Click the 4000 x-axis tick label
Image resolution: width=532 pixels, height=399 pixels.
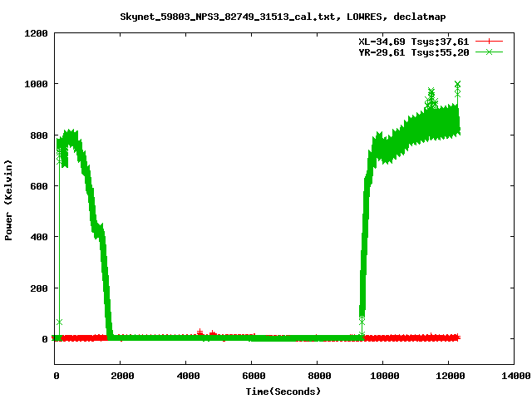point(188,376)
